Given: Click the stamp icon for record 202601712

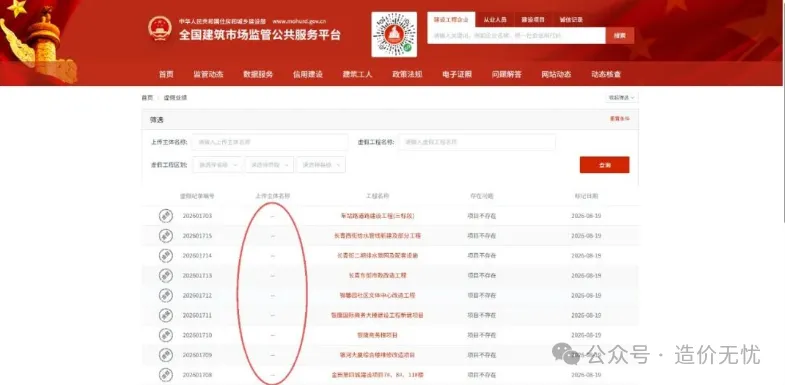Looking at the screenshot, I should point(166,295).
